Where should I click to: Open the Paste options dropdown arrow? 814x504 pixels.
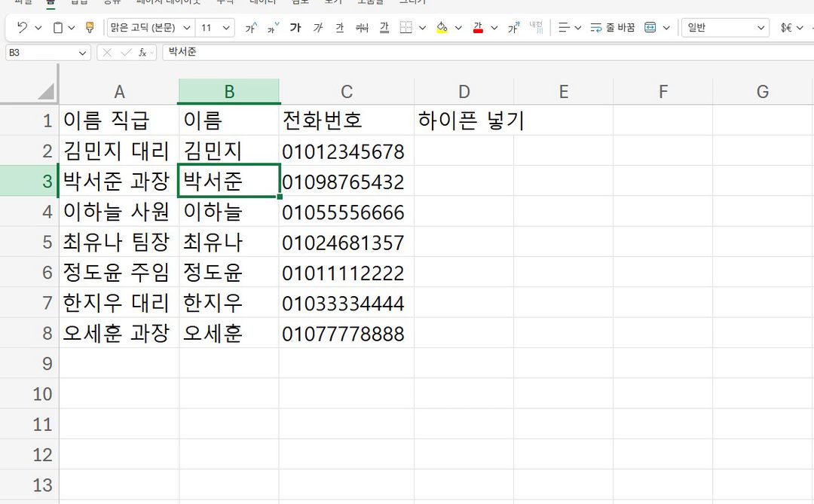point(72,28)
